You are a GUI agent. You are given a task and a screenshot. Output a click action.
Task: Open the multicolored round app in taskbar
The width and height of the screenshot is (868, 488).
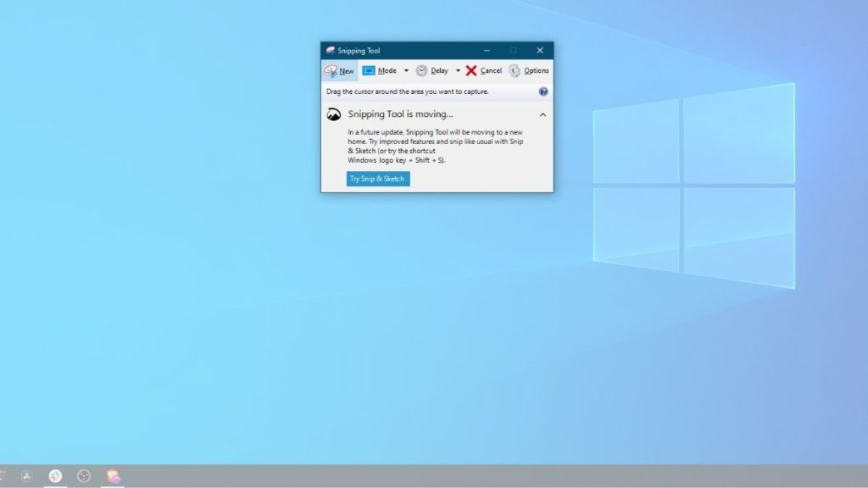[55, 476]
